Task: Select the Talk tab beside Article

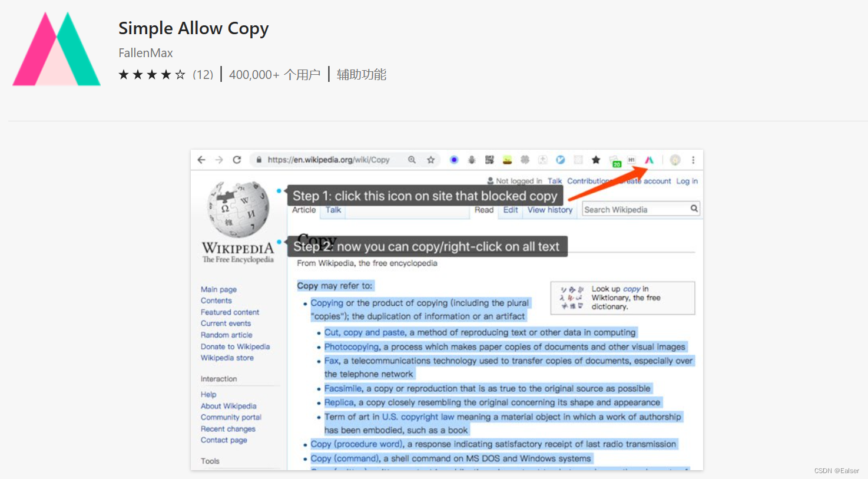Action: click(333, 210)
